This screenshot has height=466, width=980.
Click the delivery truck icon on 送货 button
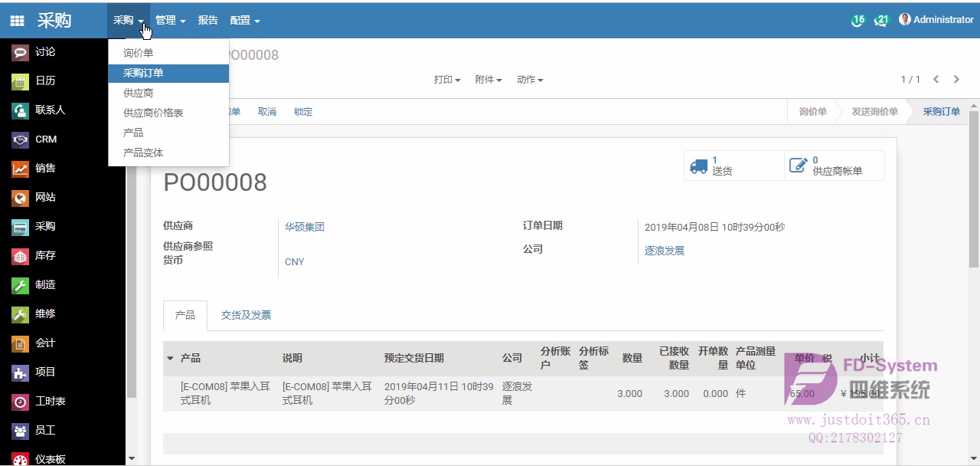click(699, 165)
